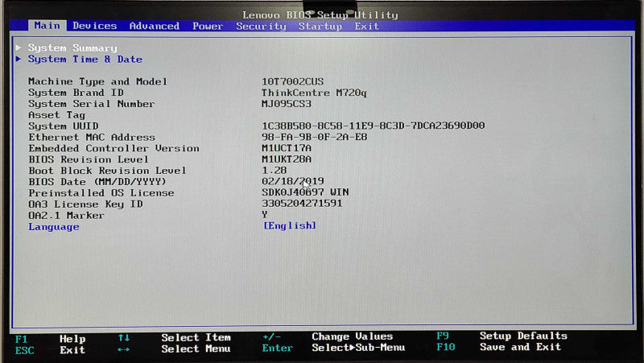
Task: Click OA3 License Key ID label
Action: 85,204
